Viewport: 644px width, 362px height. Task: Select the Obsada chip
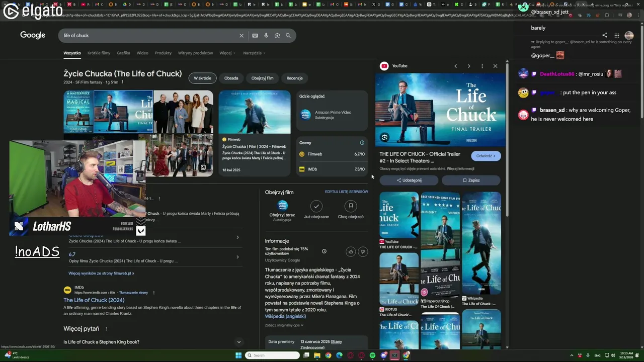coord(231,78)
